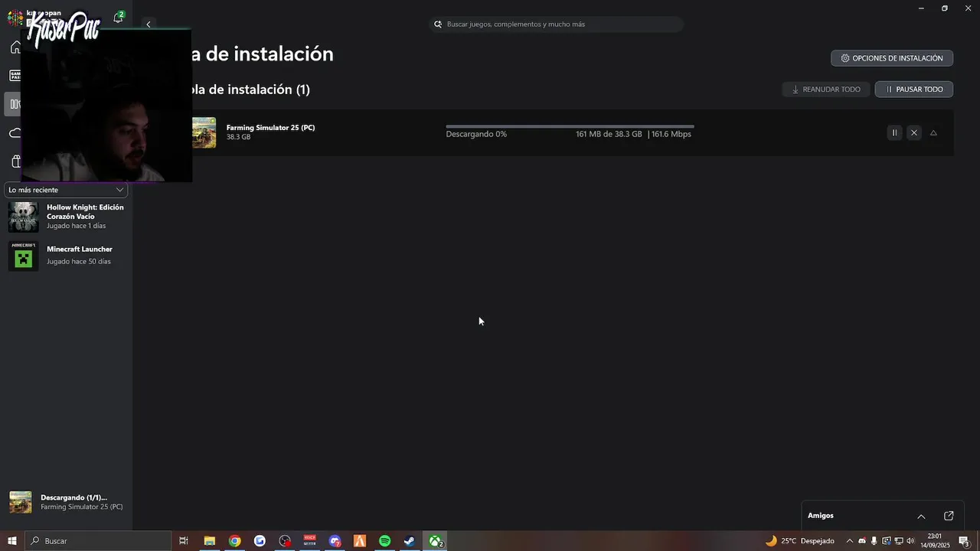This screenshot has width=980, height=551.
Task: Pause the Farming Simulator 25 download
Action: (894, 133)
